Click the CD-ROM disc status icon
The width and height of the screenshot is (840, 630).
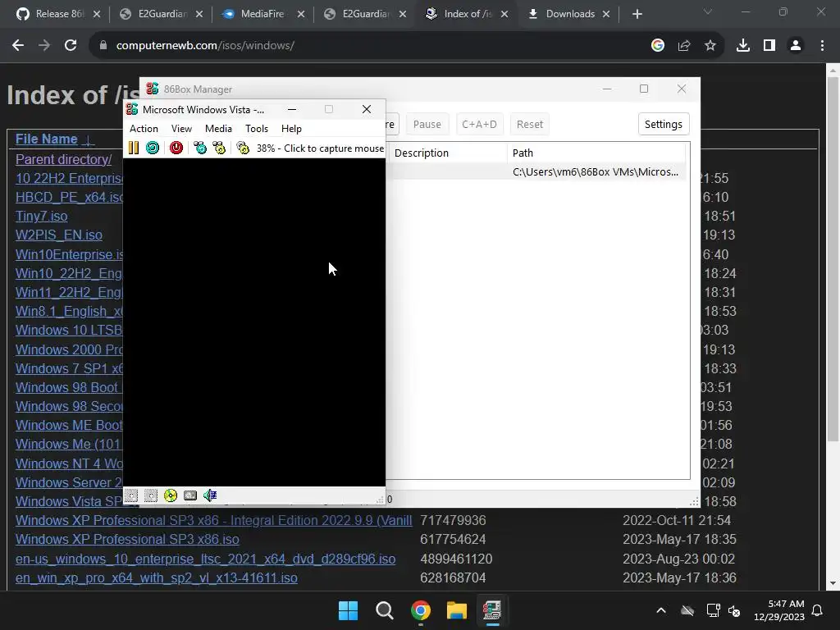tap(171, 495)
